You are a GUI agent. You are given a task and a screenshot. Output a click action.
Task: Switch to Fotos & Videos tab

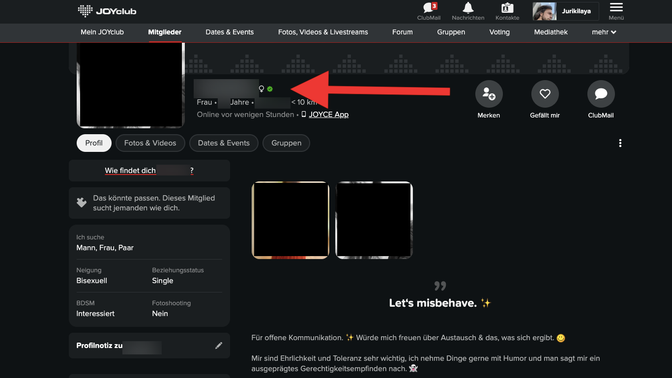tap(150, 143)
